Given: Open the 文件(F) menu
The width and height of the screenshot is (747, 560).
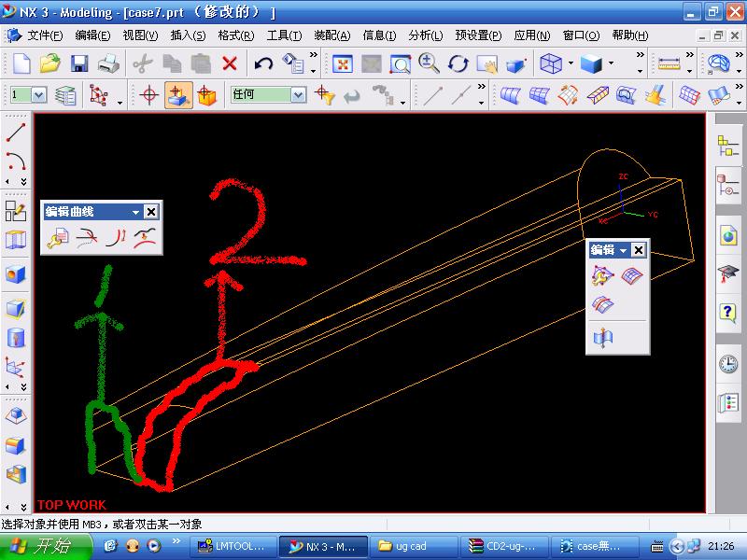Looking at the screenshot, I should (45, 35).
